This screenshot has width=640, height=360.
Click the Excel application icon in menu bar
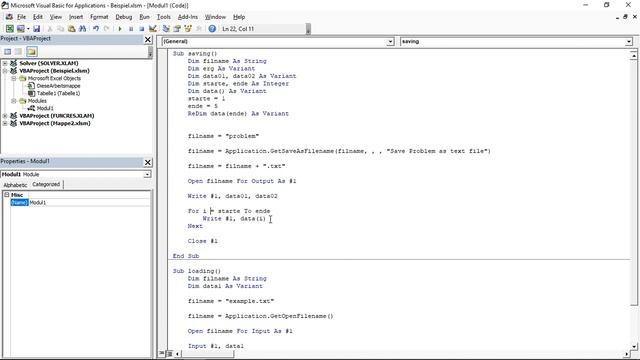coord(9,17)
